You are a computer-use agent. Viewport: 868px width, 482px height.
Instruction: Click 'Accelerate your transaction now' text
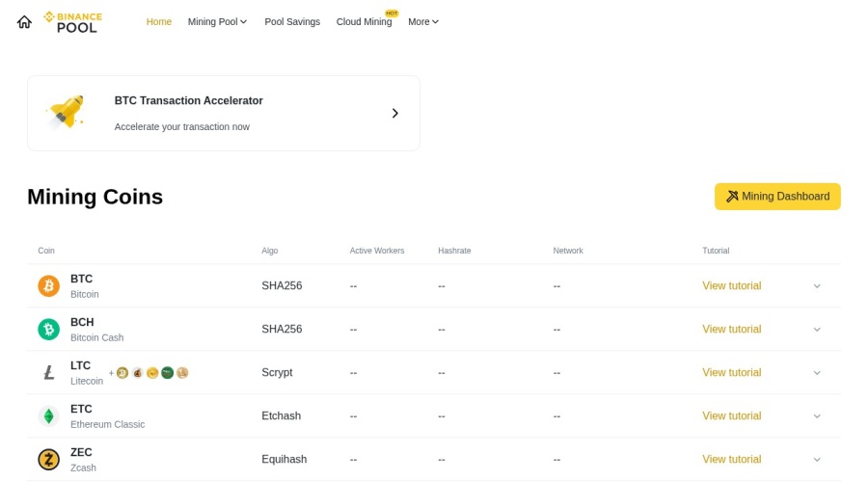[x=182, y=126]
